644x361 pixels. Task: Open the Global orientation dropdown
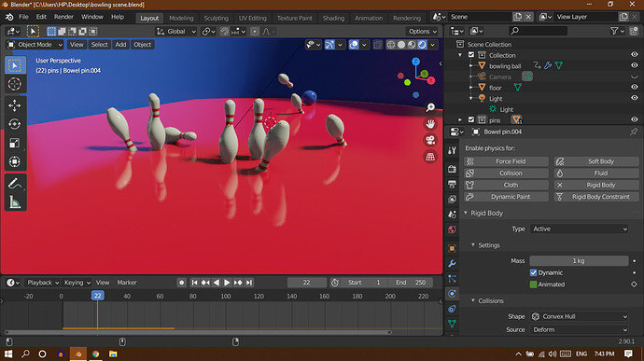coord(176,32)
